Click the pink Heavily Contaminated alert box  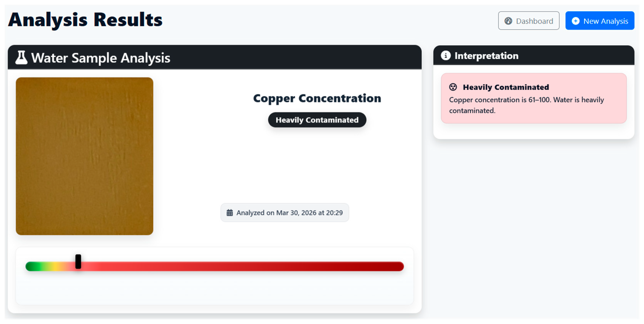click(534, 98)
